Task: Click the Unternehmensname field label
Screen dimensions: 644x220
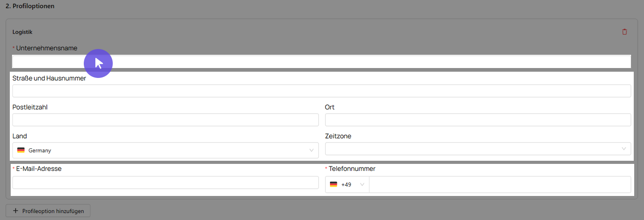Action: [46, 48]
